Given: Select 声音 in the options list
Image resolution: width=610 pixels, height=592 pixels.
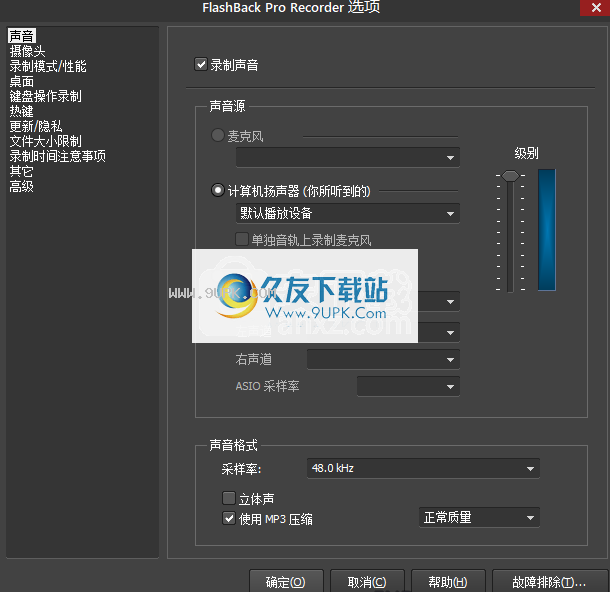Looking at the screenshot, I should tap(21, 36).
